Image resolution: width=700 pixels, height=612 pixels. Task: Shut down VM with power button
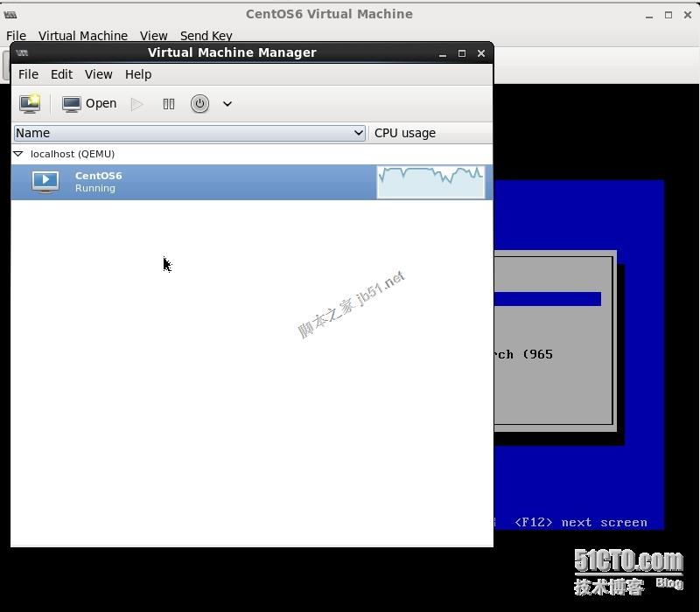pos(199,104)
